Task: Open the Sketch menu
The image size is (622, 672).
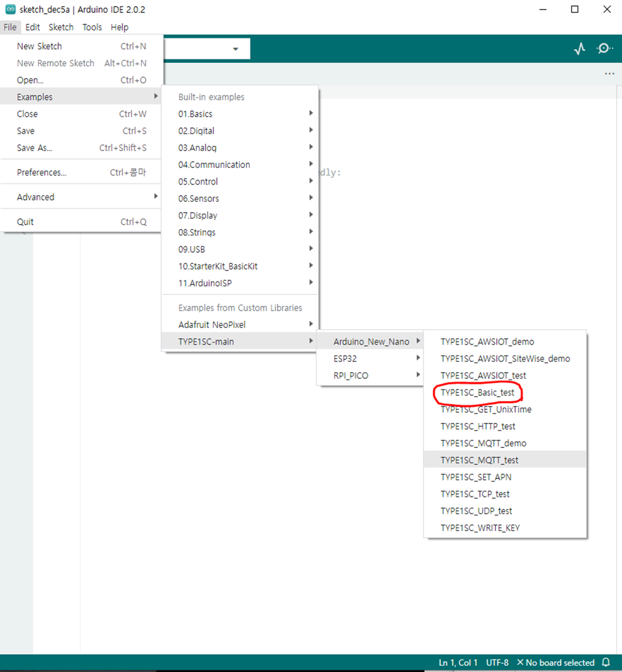Action: click(61, 27)
